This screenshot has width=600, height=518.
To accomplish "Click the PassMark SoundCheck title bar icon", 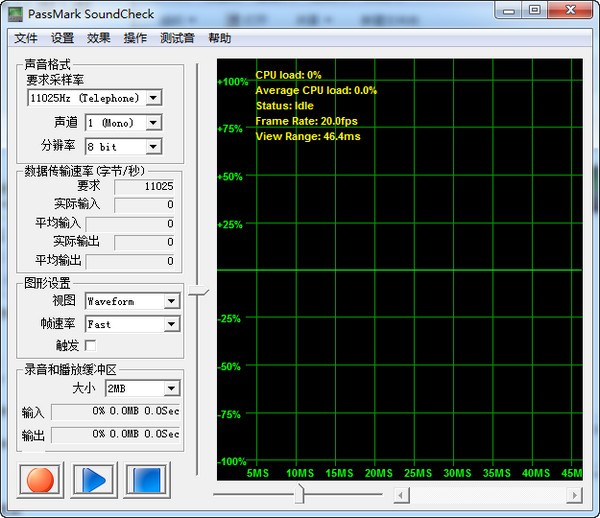I will coord(15,14).
